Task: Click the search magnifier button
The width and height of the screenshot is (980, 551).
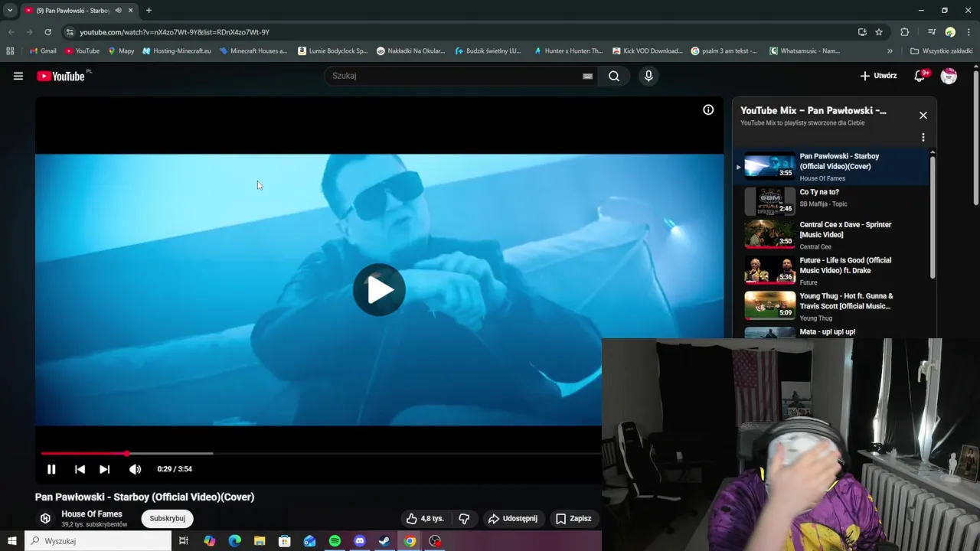Action: (x=614, y=76)
